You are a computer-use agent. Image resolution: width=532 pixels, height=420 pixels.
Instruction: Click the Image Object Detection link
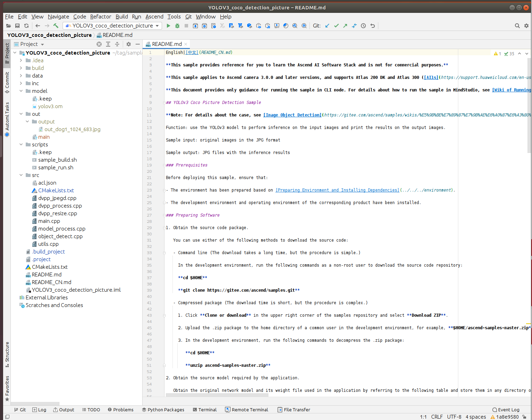tap(292, 115)
